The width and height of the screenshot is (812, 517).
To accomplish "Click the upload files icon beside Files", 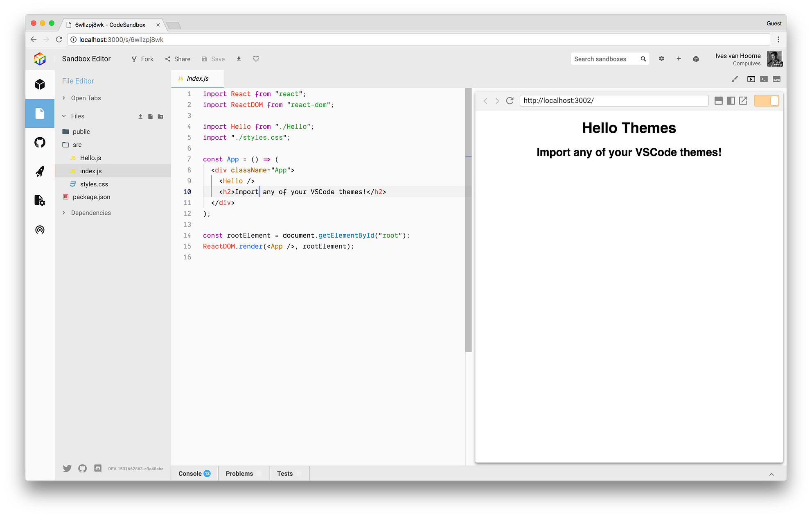I will coord(140,116).
